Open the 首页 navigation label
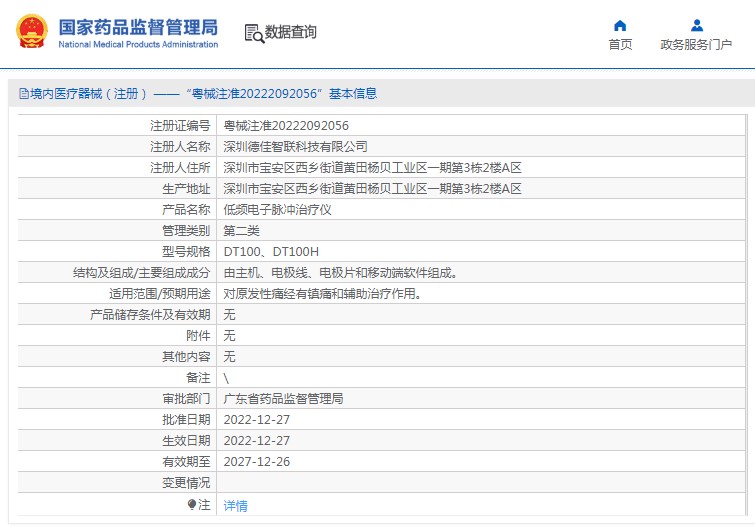The image size is (755, 526). (x=620, y=44)
